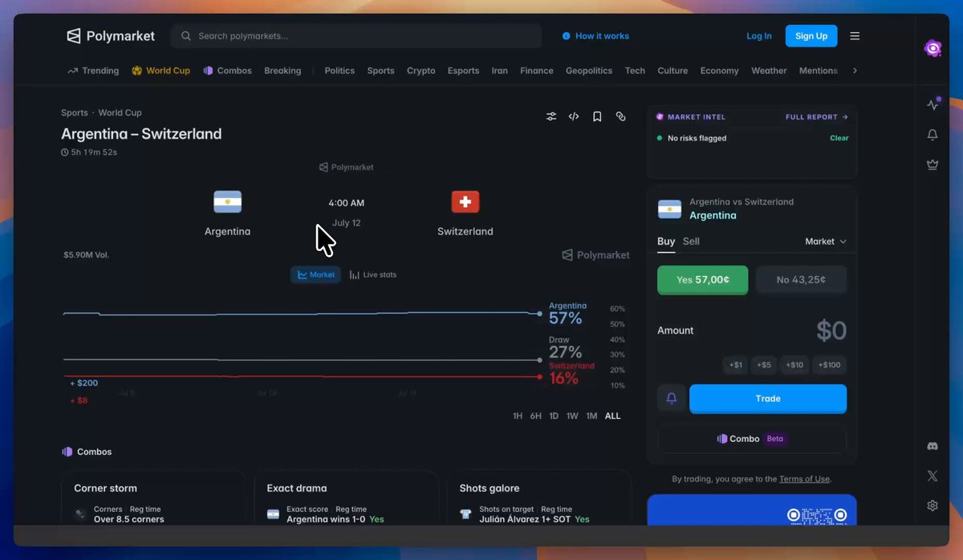Viewport: 963px width, 560px height.
Task: Open the Log In link
Action: (759, 36)
